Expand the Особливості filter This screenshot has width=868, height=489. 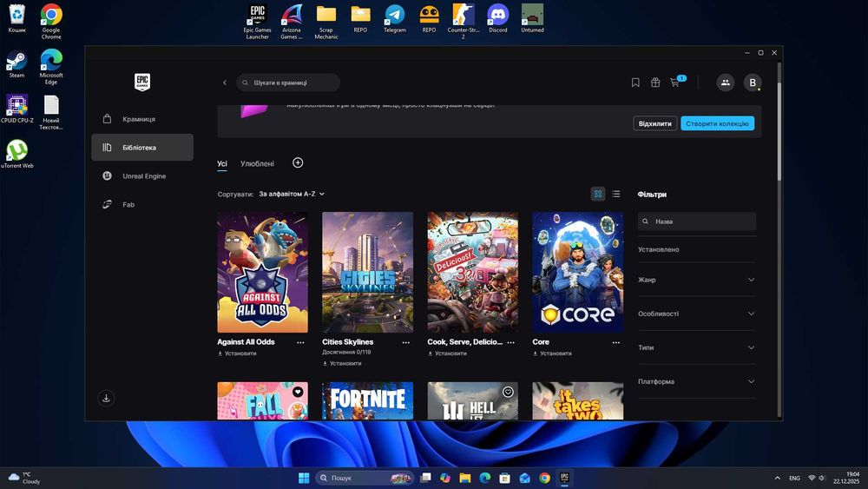tap(696, 314)
